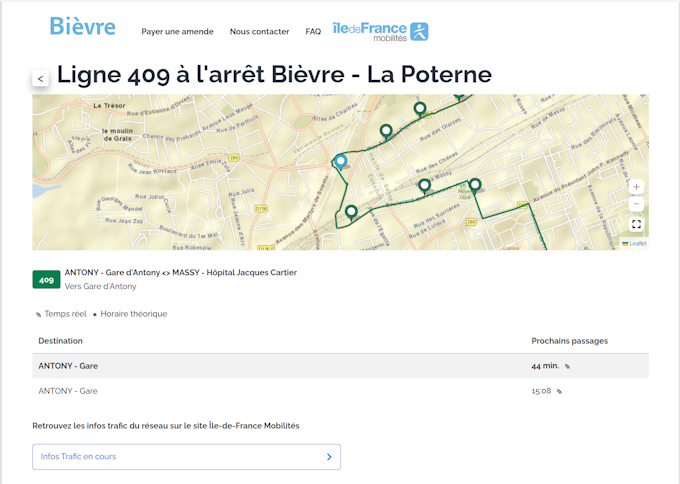Zoom out on the map

coord(636,205)
